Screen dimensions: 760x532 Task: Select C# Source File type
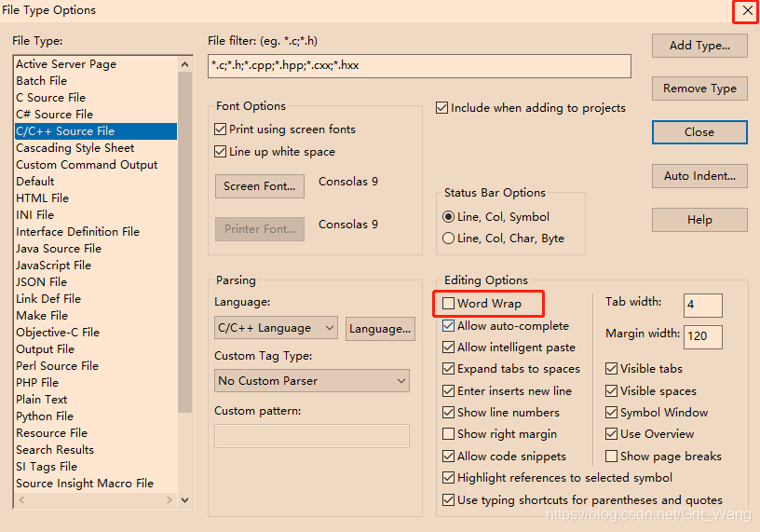[x=96, y=115]
